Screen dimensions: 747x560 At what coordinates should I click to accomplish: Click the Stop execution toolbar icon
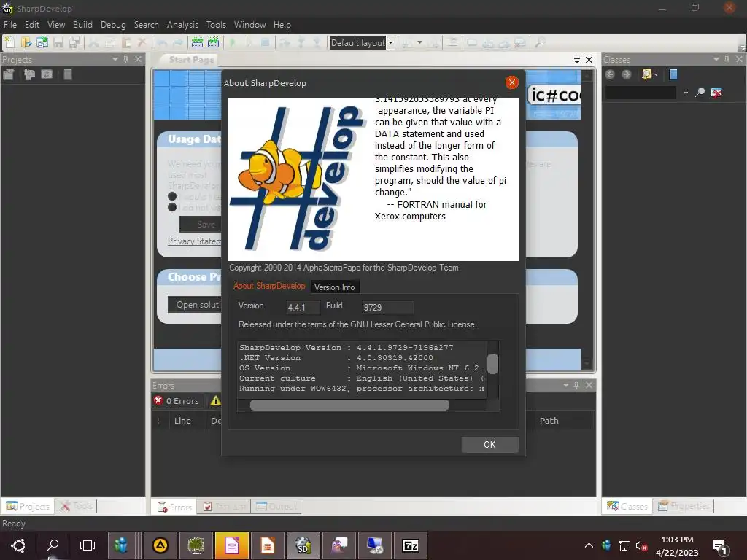pos(265,43)
